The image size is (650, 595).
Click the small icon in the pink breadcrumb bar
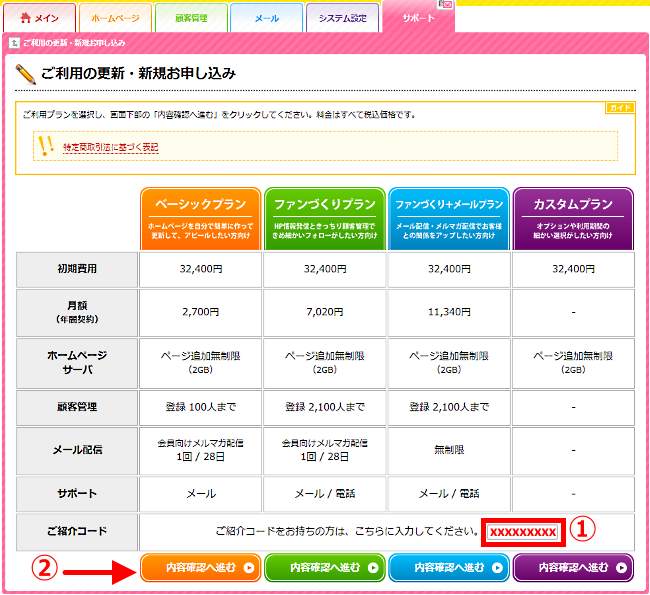(13, 43)
